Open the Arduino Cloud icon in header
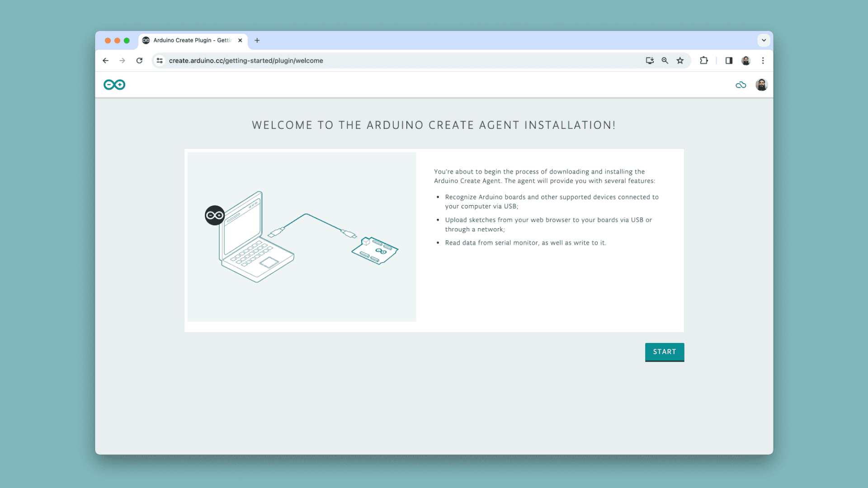 [741, 84]
